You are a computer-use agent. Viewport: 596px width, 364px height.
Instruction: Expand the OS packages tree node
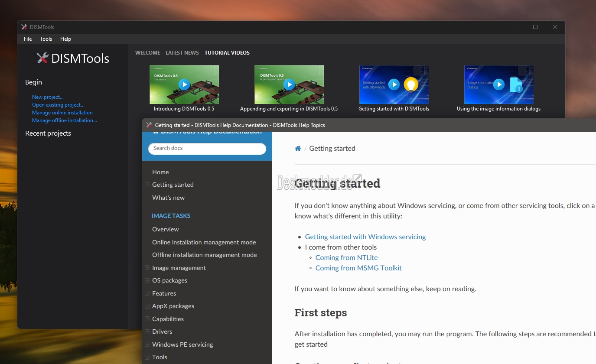tap(147, 280)
